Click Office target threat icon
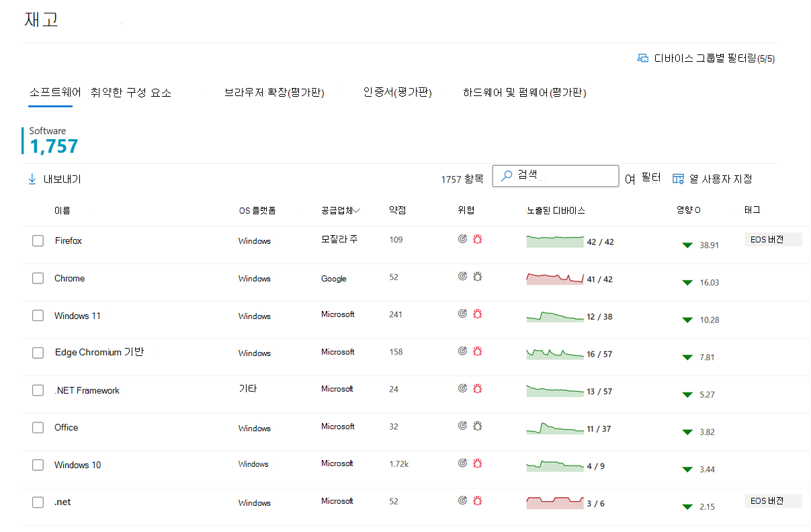 tap(462, 425)
